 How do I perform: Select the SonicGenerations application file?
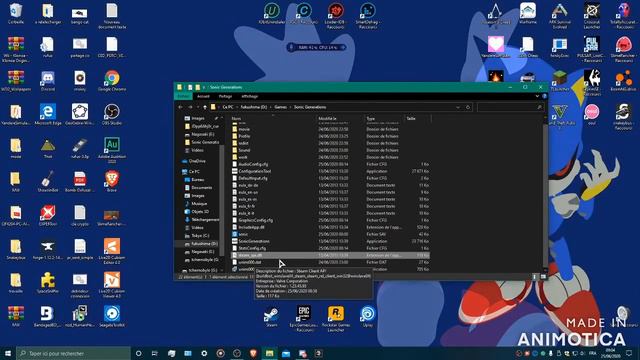(331, 241)
